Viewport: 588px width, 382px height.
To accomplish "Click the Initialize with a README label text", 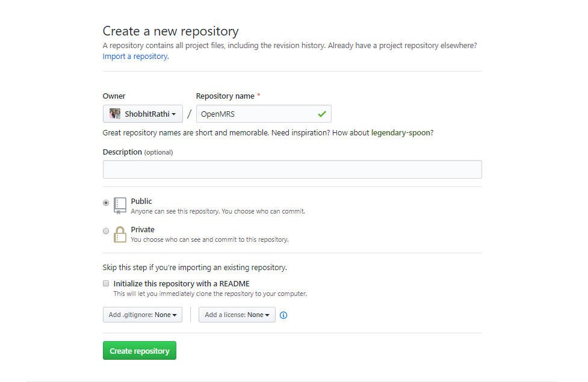I will coord(182,284).
